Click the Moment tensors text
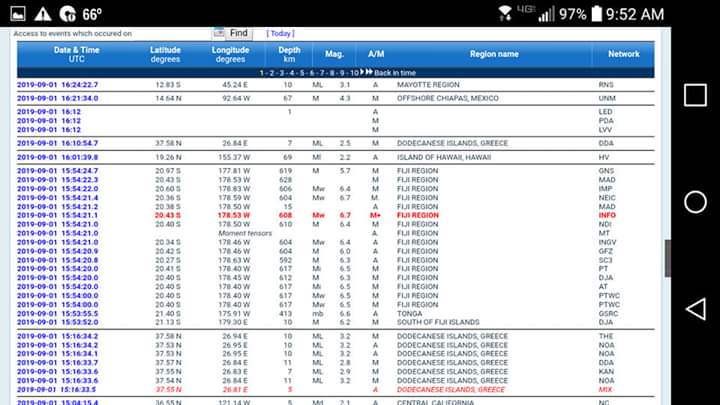This screenshot has width=720, height=405. [245, 233]
